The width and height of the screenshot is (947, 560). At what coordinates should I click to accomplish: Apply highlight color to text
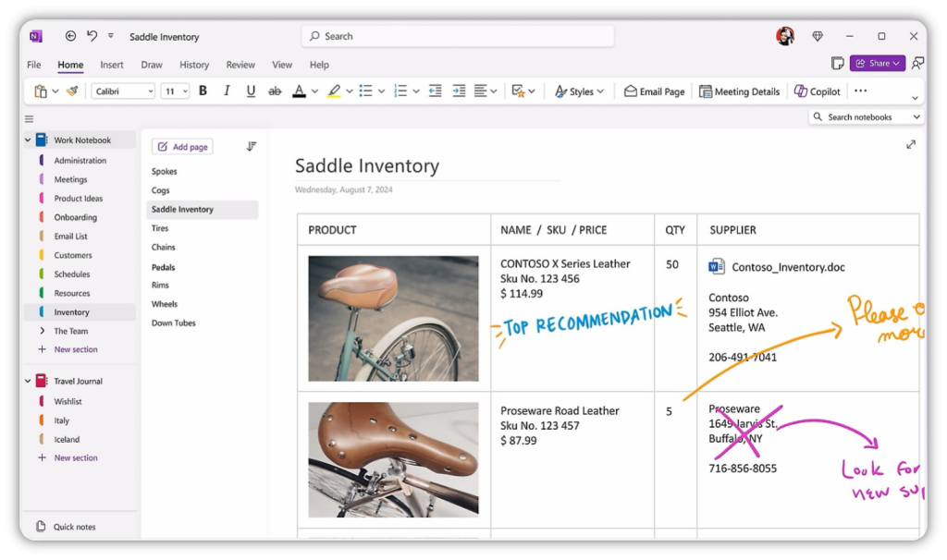[x=336, y=91]
